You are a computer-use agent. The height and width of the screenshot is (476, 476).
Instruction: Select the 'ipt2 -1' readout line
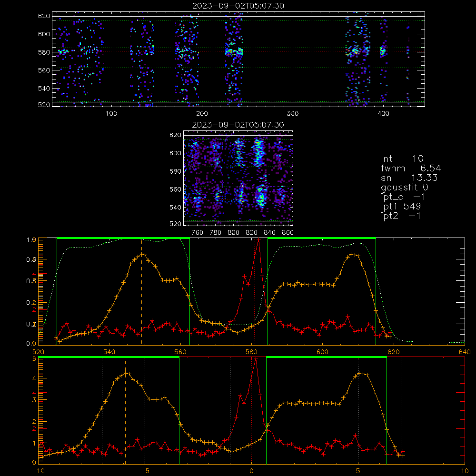pyautogui.click(x=401, y=216)
